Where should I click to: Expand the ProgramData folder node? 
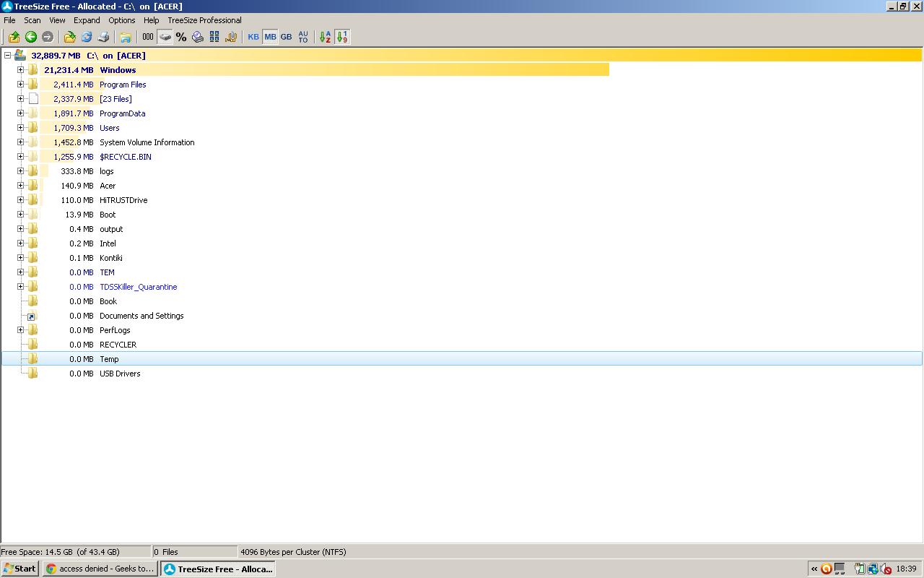click(x=20, y=113)
